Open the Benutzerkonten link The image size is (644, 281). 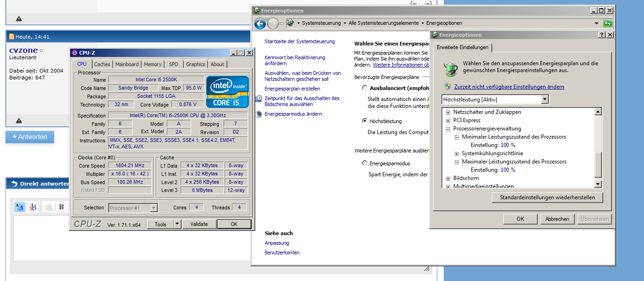pos(282,253)
